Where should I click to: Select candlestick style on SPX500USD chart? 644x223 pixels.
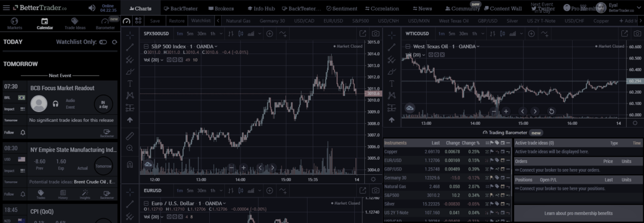click(241, 33)
